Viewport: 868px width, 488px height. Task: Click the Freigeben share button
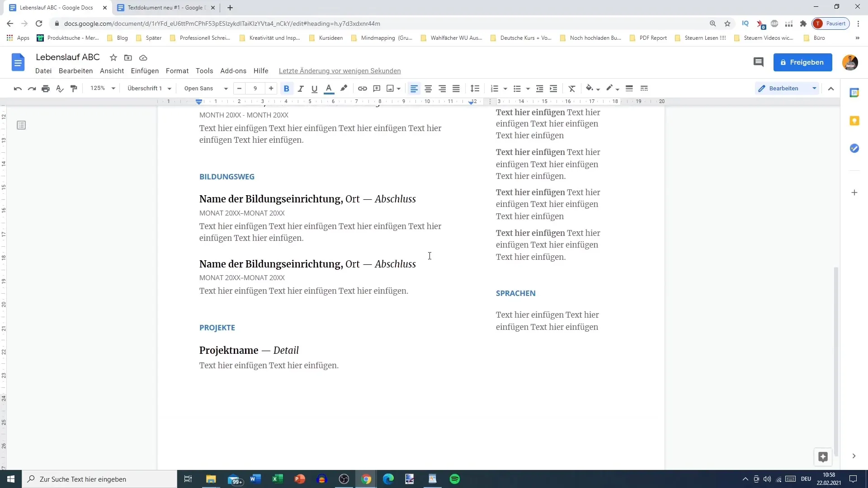pos(802,62)
